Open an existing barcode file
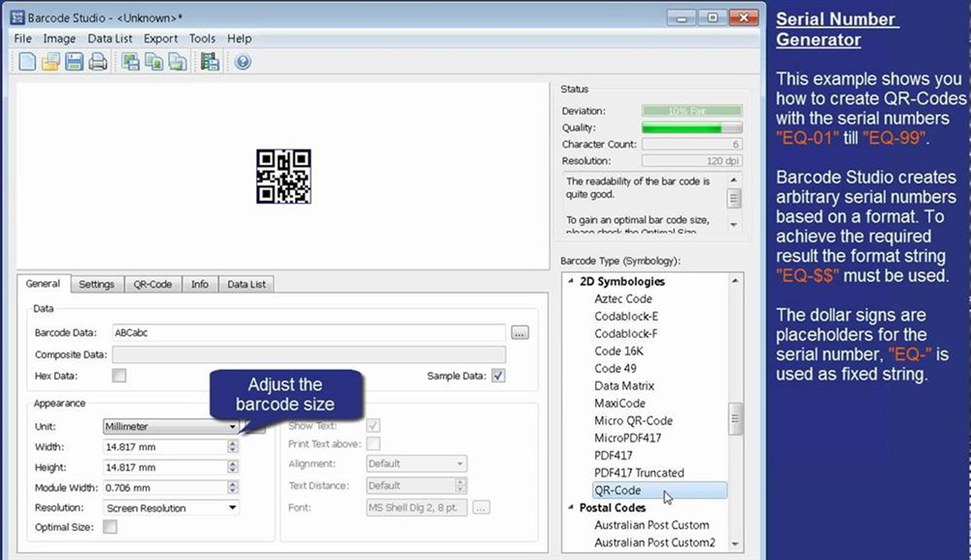The width and height of the screenshot is (971, 560). point(50,62)
